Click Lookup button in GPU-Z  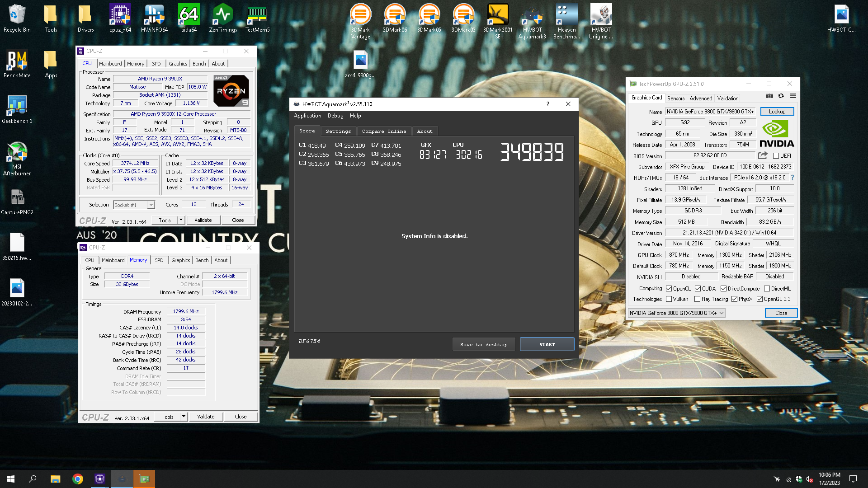coord(777,112)
